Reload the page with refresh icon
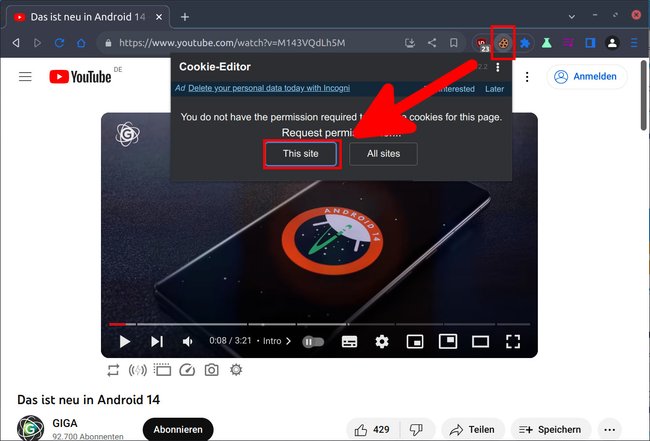This screenshot has height=441, width=650. click(59, 43)
